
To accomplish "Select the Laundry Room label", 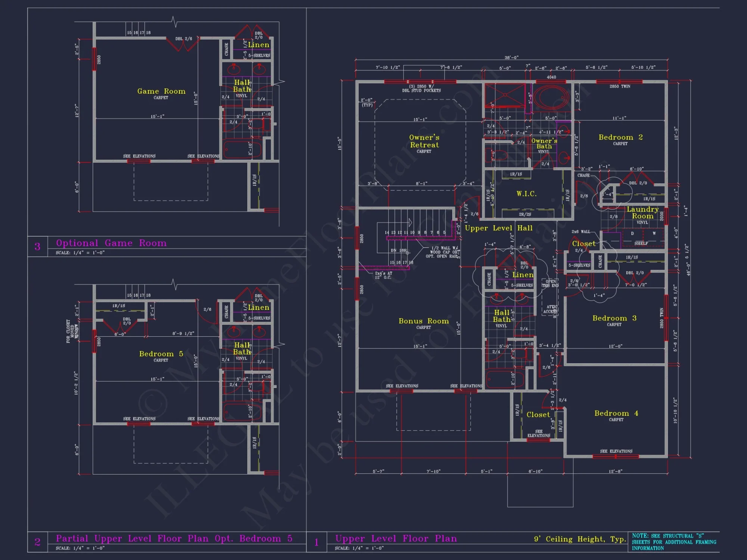I will (644, 213).
